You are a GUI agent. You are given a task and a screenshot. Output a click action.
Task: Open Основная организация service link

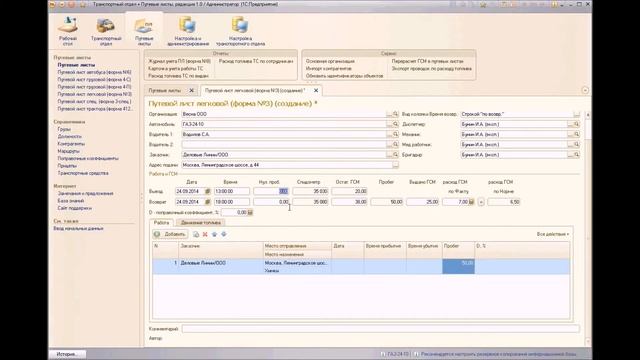(330, 61)
